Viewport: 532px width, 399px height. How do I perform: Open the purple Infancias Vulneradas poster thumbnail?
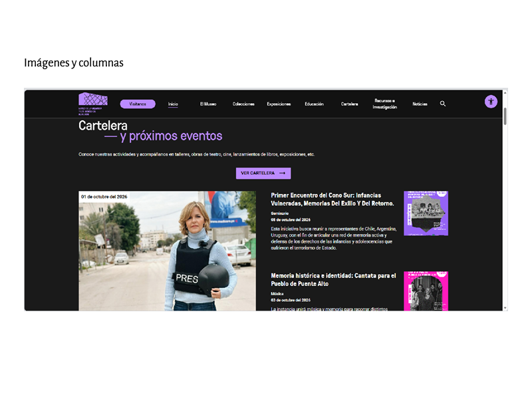tap(426, 213)
